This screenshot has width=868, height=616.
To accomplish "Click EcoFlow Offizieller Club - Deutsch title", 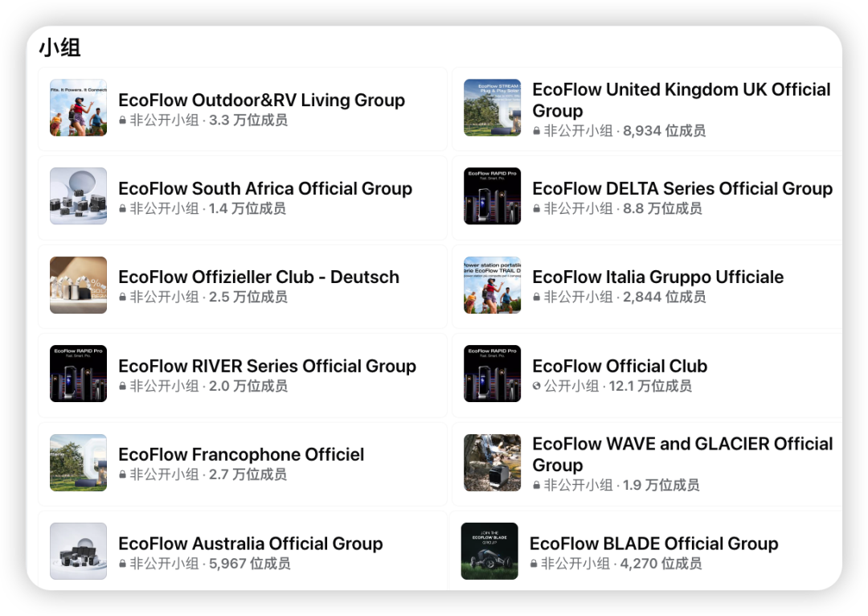I will (x=259, y=277).
